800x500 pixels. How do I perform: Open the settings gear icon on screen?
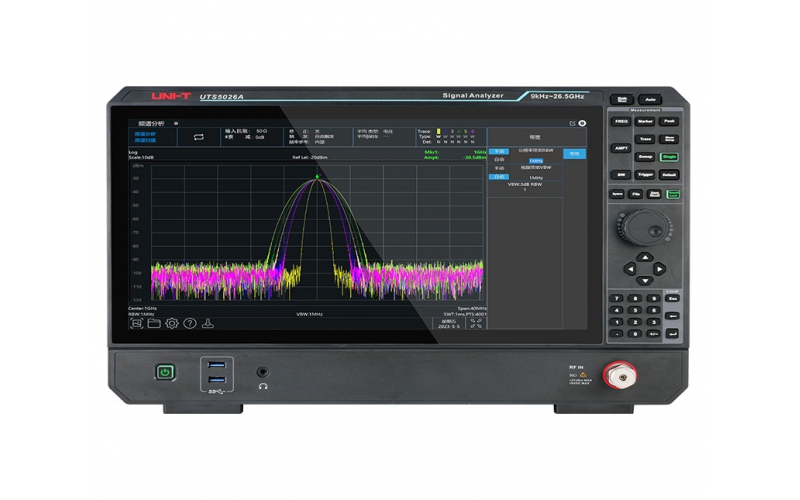pyautogui.click(x=172, y=323)
